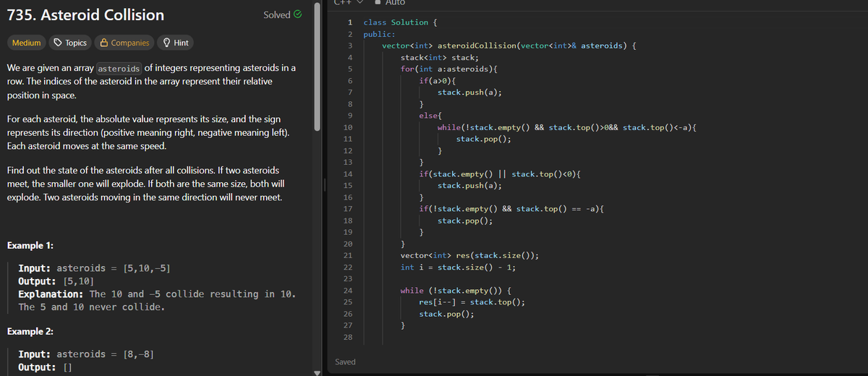Click line number 10 in the gutter
This screenshot has height=376, width=868.
click(347, 127)
